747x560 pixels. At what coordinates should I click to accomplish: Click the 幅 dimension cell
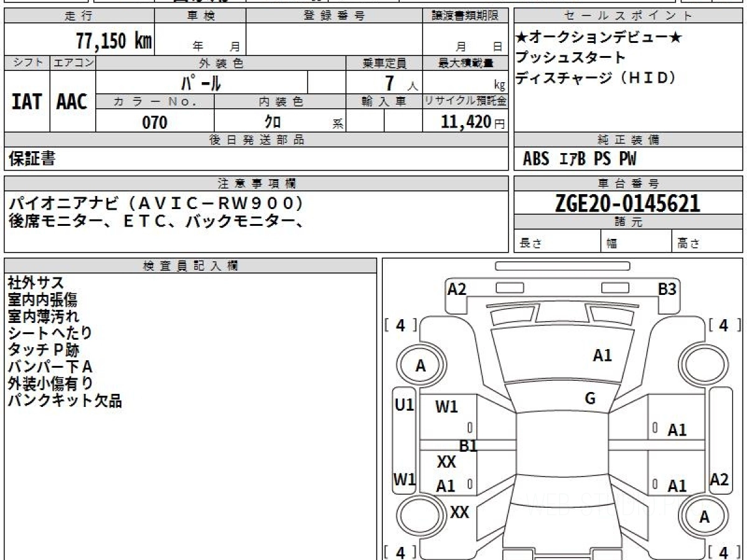tap(636, 241)
